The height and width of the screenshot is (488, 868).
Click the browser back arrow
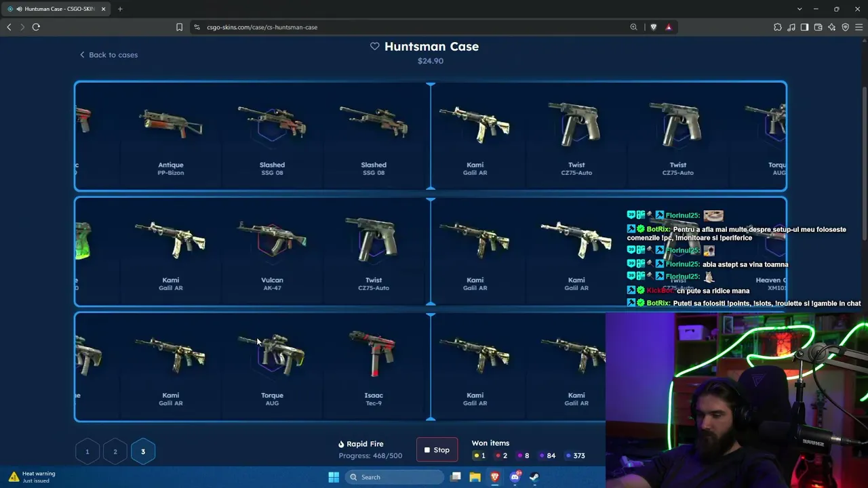(x=9, y=27)
